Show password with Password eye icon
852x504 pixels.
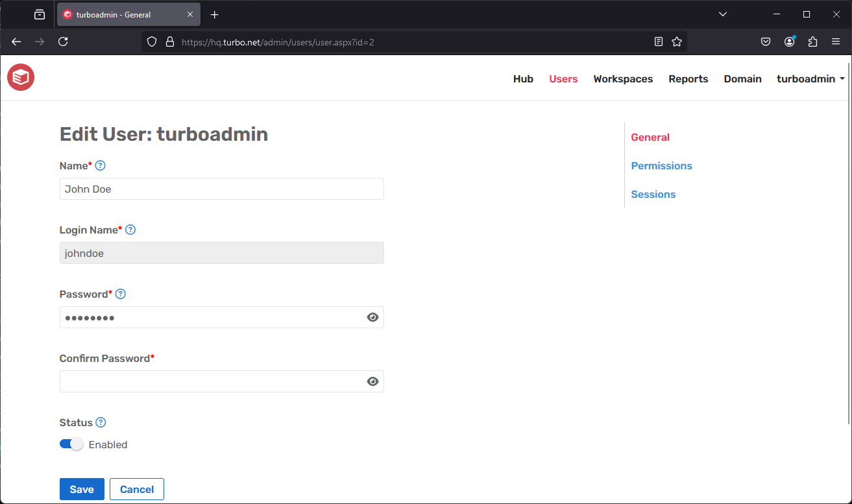372,317
